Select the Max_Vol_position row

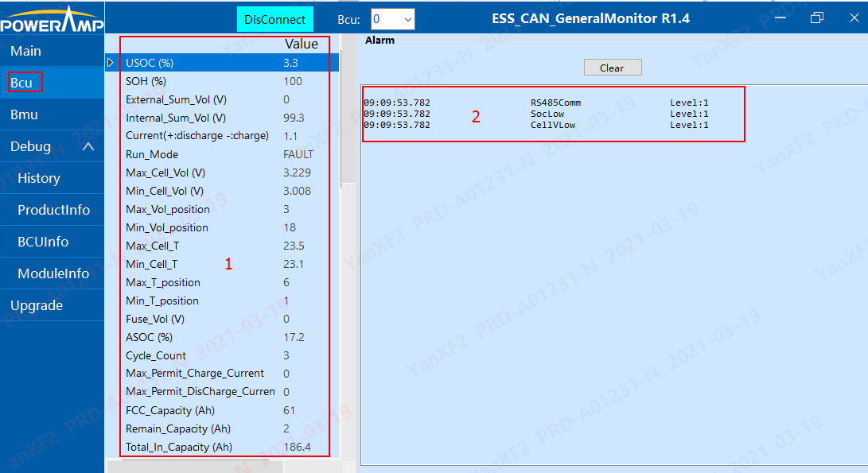pyautogui.click(x=222, y=209)
